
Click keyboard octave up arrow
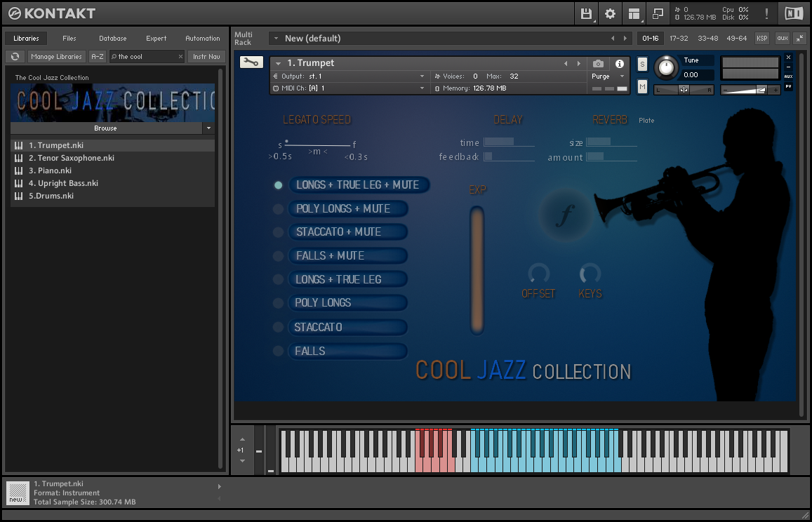(242, 439)
